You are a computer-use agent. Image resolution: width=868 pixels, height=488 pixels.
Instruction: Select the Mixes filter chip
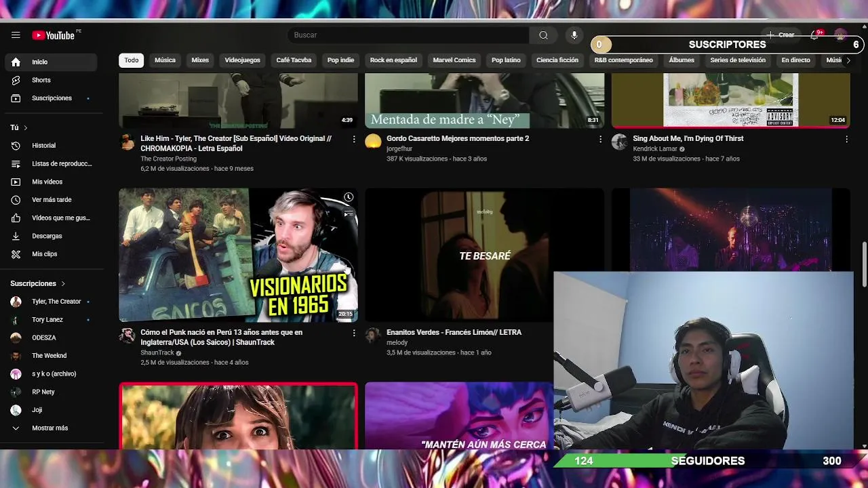[x=200, y=60]
